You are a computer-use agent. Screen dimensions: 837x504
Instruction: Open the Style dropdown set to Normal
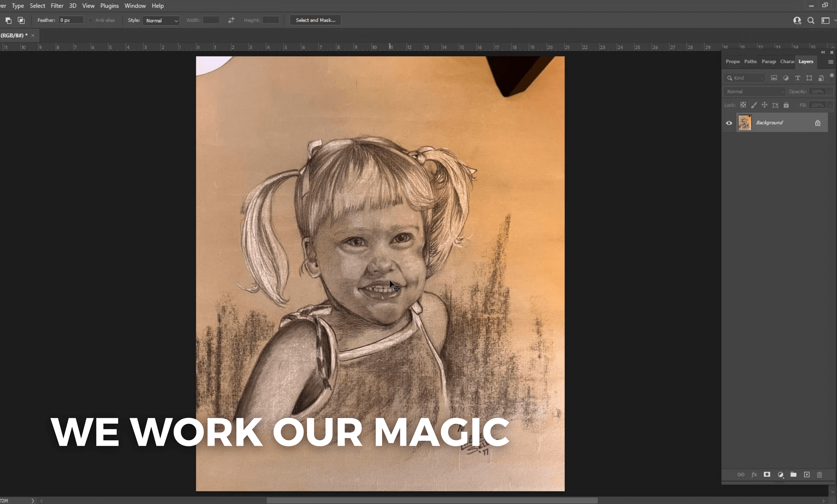pyautogui.click(x=161, y=20)
